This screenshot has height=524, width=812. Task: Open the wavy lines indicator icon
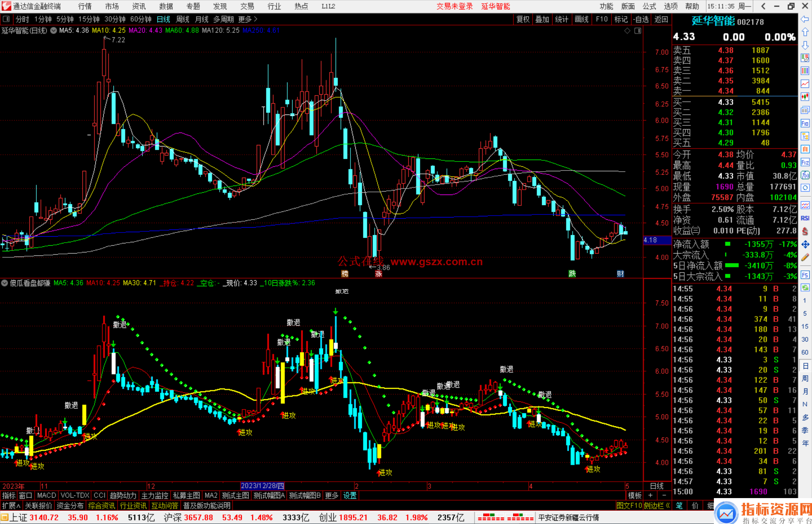tap(805, 205)
